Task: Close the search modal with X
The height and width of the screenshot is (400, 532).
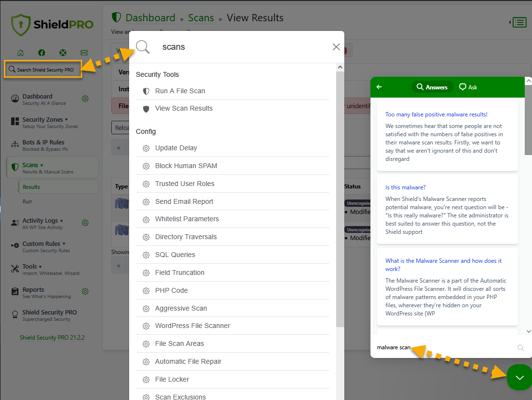Action: [336, 47]
